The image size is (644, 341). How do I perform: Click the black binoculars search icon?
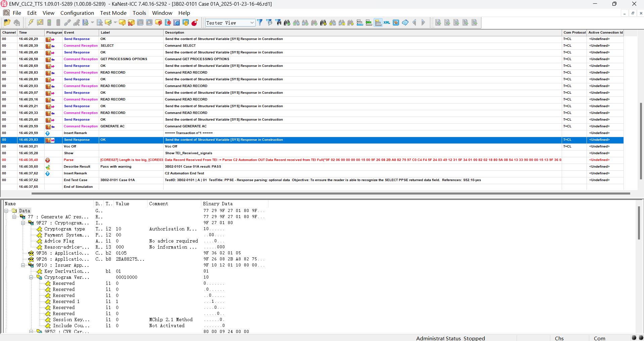(287, 23)
